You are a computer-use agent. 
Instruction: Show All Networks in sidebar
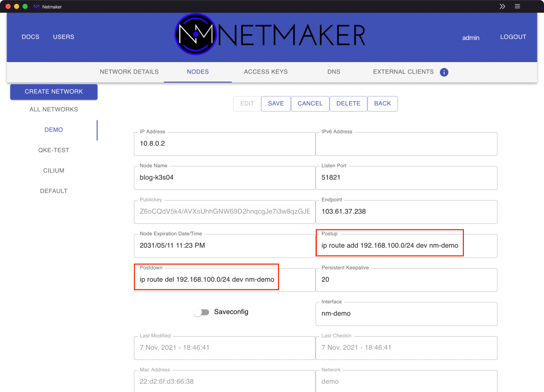coord(54,110)
